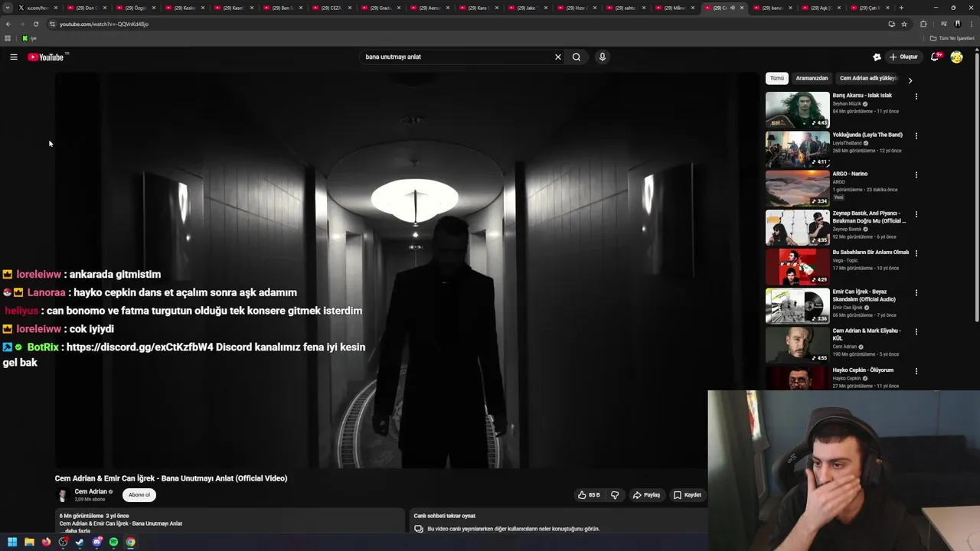Viewport: 980px width, 551px height.
Task: Open a new browser tab with plus
Action: tap(901, 8)
